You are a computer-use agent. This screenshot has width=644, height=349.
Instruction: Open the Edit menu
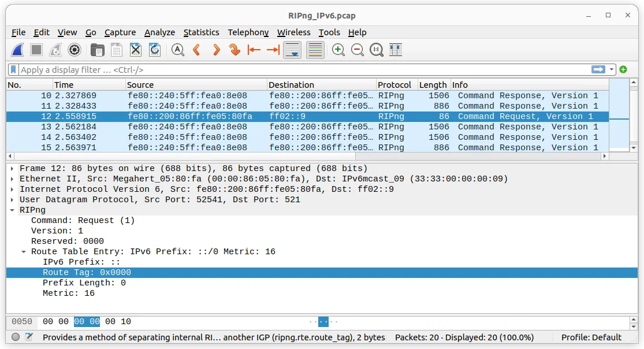pos(42,32)
